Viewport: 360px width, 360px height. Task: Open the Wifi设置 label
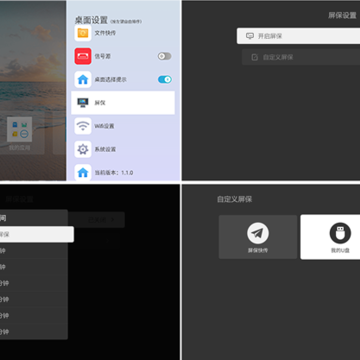(104, 126)
